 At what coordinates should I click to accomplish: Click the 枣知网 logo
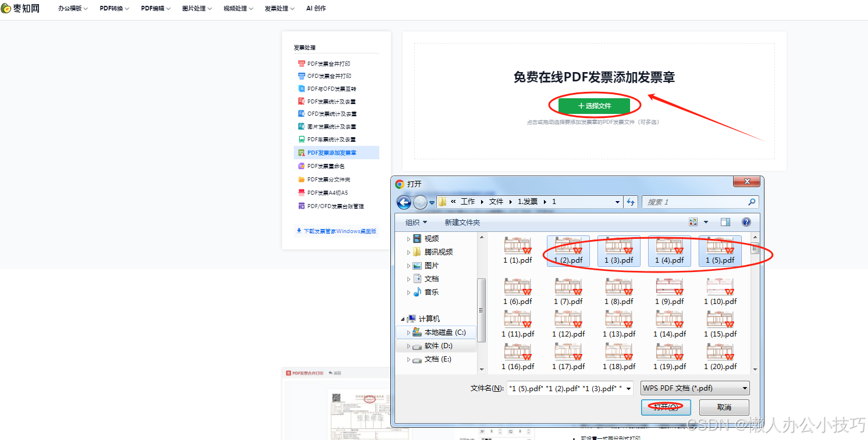(x=20, y=8)
